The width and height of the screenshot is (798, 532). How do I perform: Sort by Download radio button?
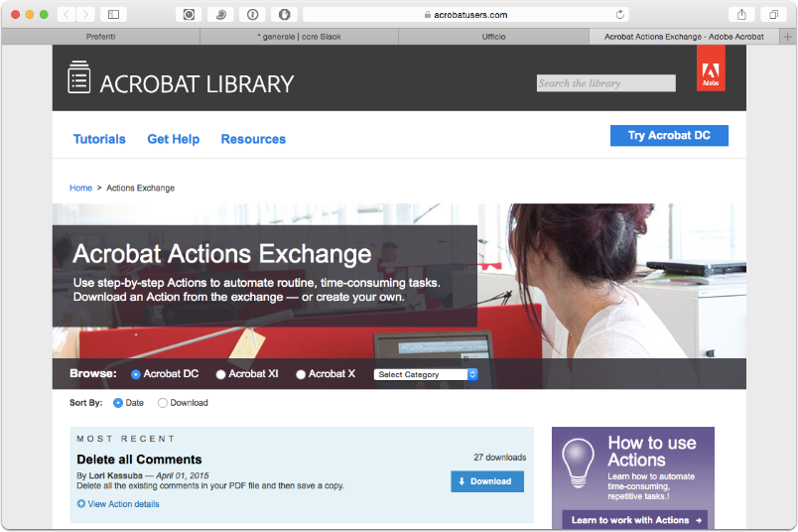[x=163, y=403]
